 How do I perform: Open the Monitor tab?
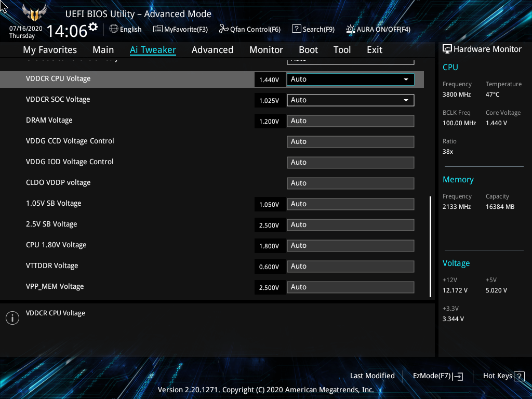pyautogui.click(x=266, y=50)
